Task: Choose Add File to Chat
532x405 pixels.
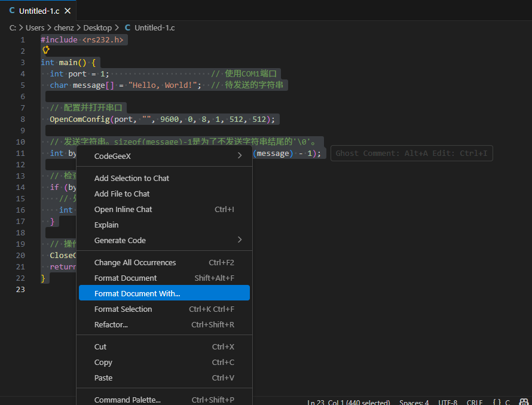Action: click(x=164, y=194)
